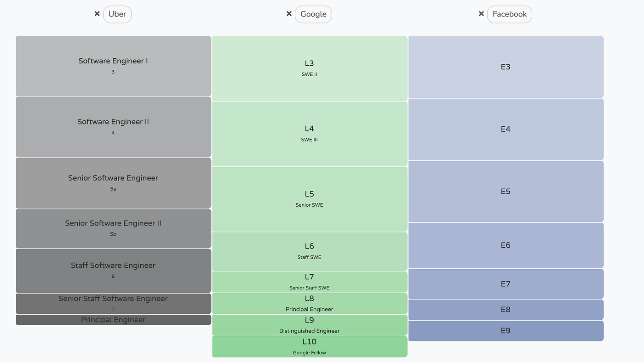
Task: Click the Facebook company tag
Action: click(x=509, y=14)
